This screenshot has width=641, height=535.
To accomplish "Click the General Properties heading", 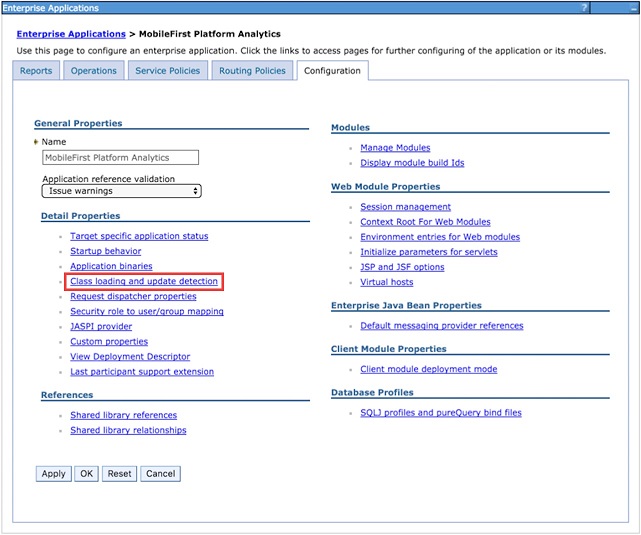I will click(x=78, y=123).
